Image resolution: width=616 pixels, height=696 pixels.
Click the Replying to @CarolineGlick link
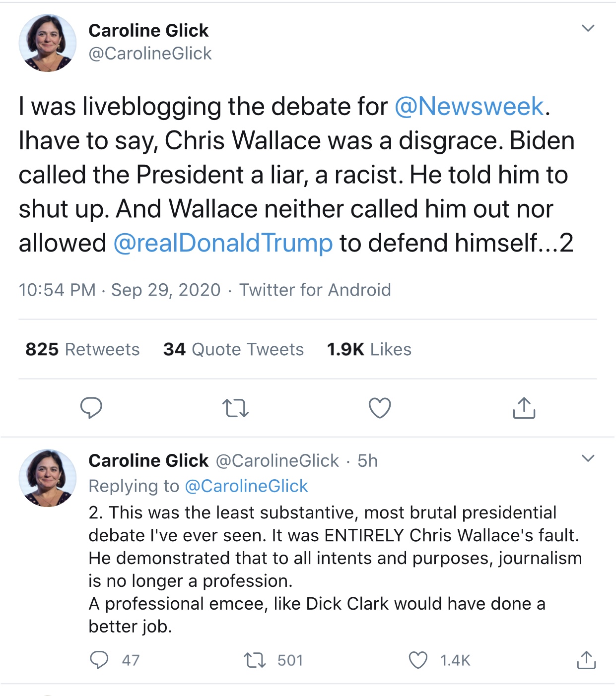pyautogui.click(x=246, y=486)
